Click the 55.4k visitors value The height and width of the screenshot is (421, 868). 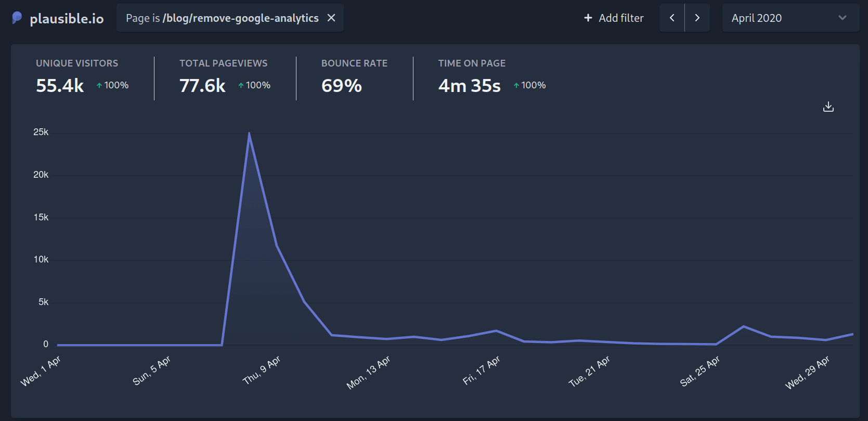pos(60,86)
